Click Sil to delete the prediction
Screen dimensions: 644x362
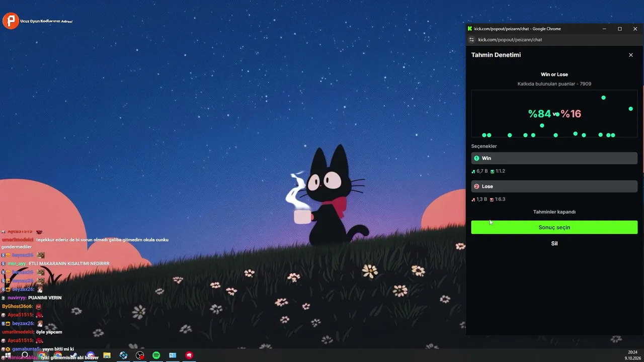click(x=554, y=244)
